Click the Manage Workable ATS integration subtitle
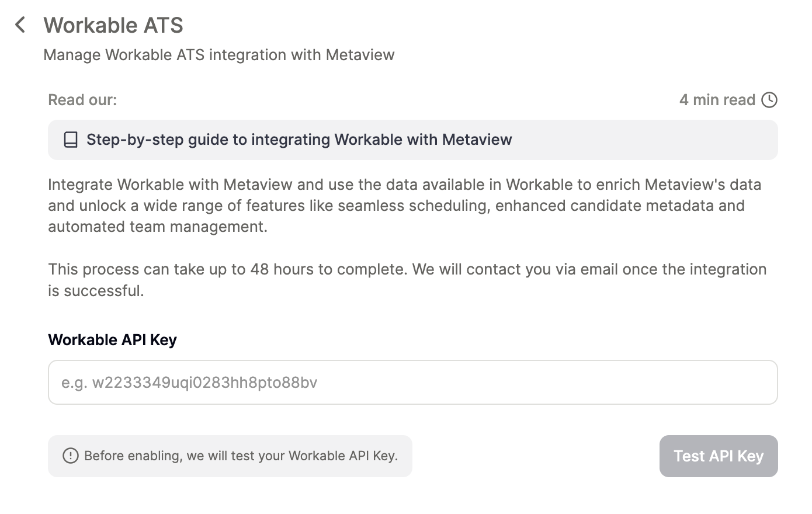The height and width of the screenshot is (514, 812). (x=219, y=55)
